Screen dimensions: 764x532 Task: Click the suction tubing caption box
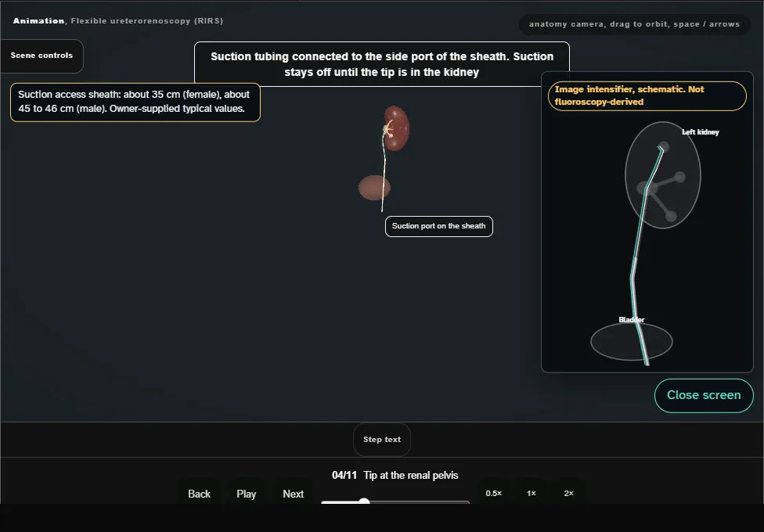(x=382, y=64)
